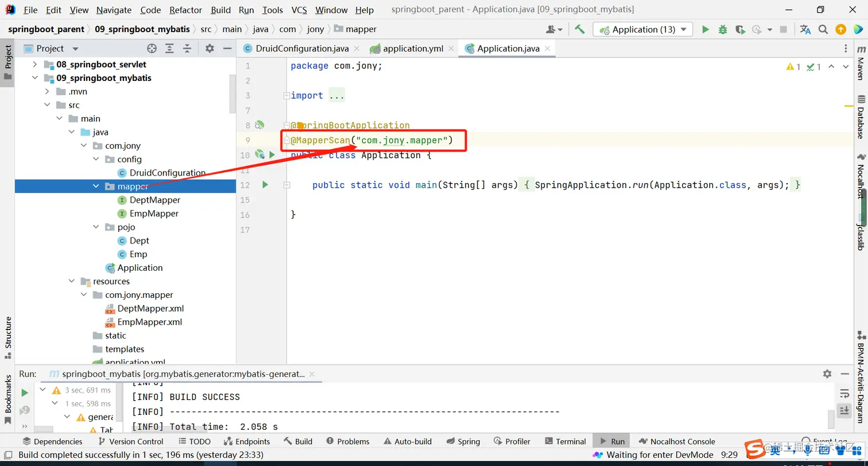Image resolution: width=868 pixels, height=466 pixels.
Task: Rerun the build using the Run panel play icon
Action: coord(25,393)
